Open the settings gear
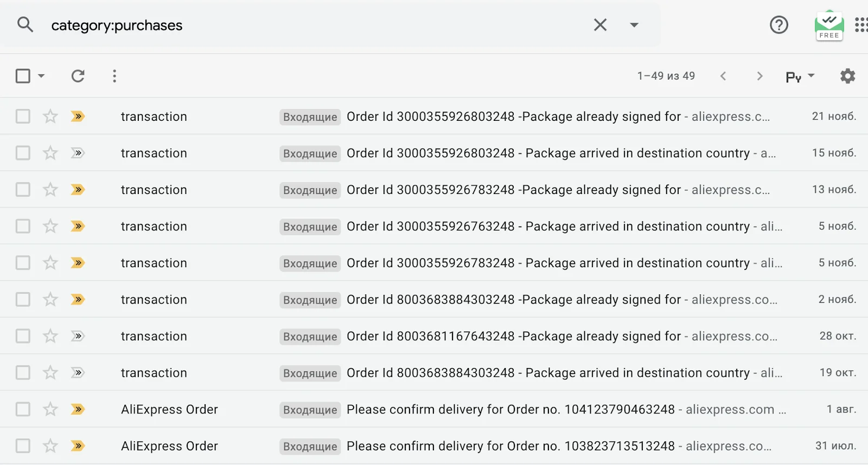 point(847,76)
